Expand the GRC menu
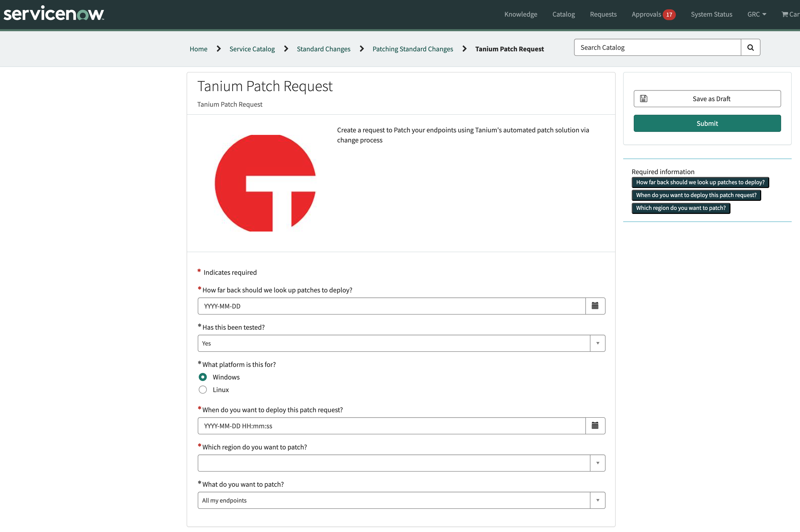This screenshot has width=800, height=532. (756, 14)
